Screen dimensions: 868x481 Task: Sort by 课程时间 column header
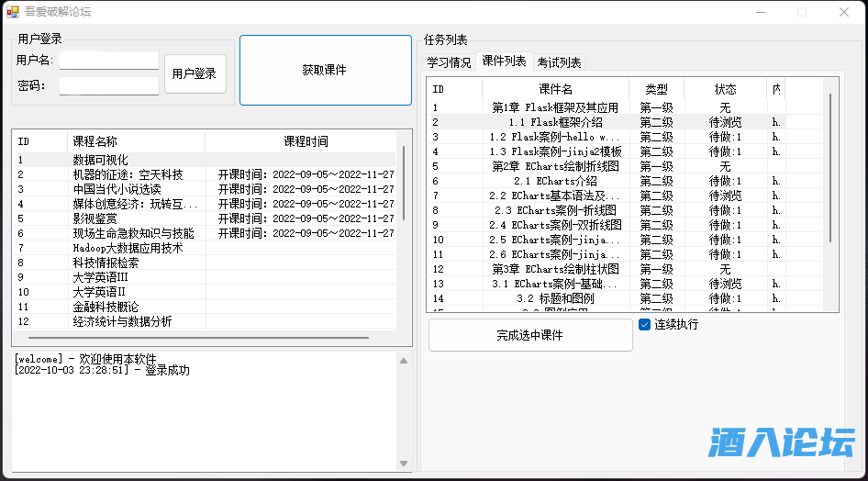click(x=306, y=141)
